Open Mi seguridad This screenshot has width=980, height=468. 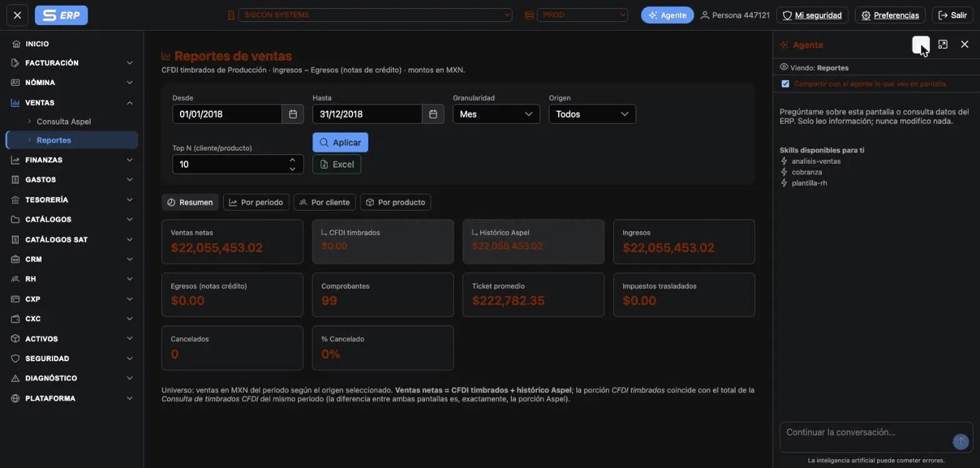click(812, 15)
